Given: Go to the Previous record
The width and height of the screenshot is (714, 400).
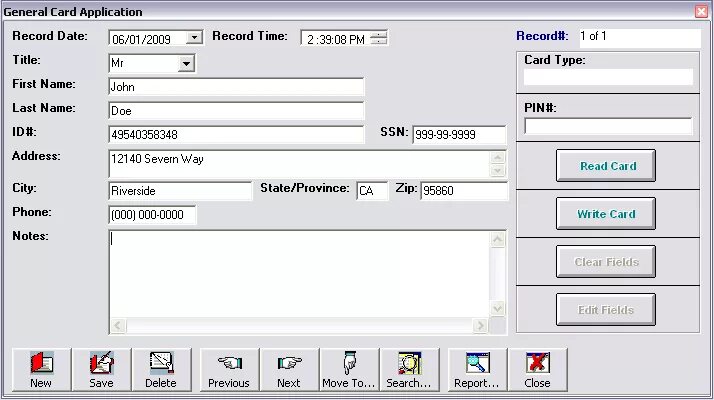Looking at the screenshot, I should pos(230,369).
